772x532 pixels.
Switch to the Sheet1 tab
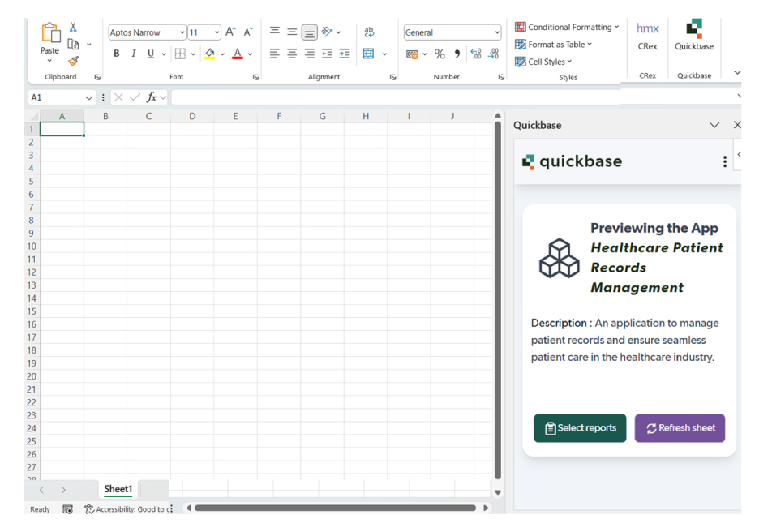(118, 489)
